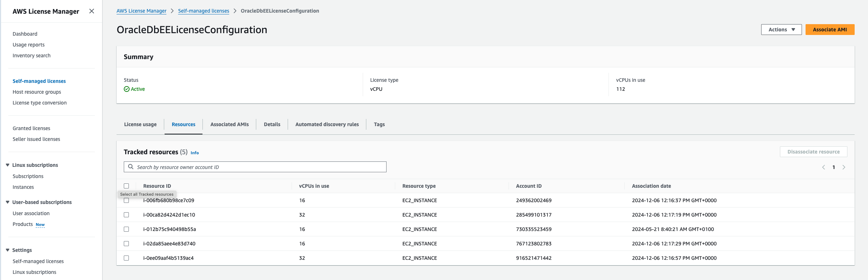
Task: Click page number 1 in pagination
Action: coord(834,167)
